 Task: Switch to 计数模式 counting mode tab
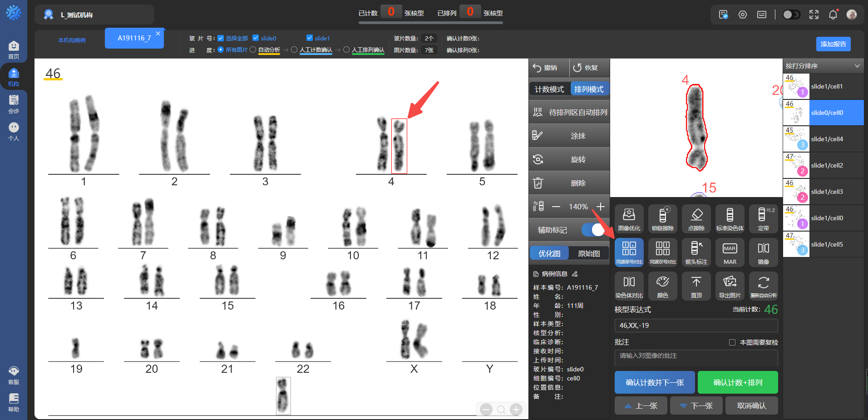tap(549, 89)
